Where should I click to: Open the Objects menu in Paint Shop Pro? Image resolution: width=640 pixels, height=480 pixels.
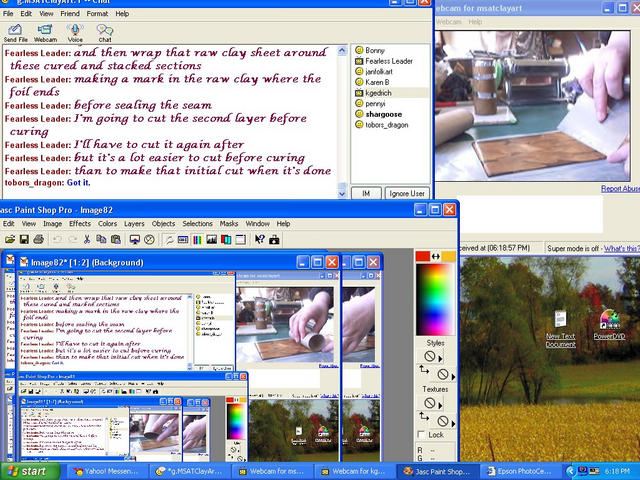pos(163,223)
